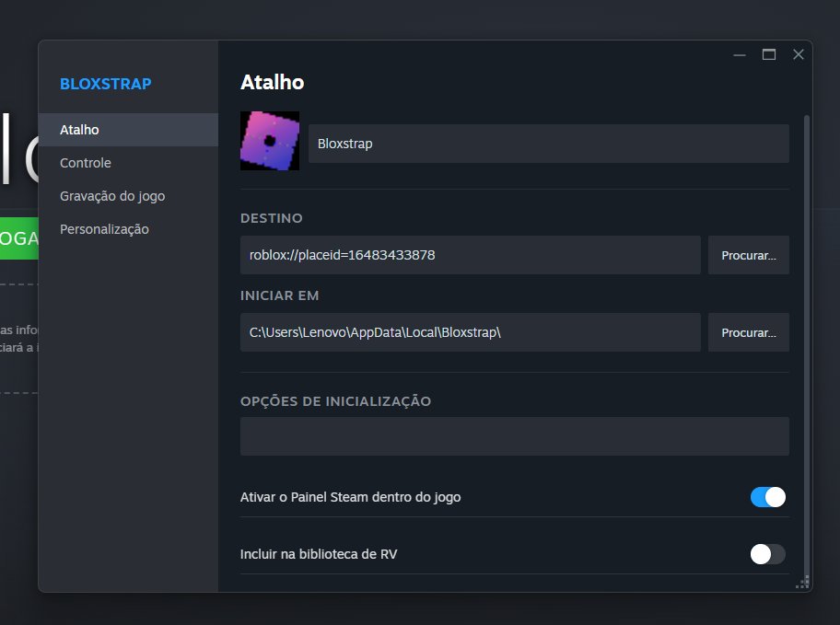Screen dimensions: 840x625
Task: Click the Destino field with roblox placeid
Action: 471,255
